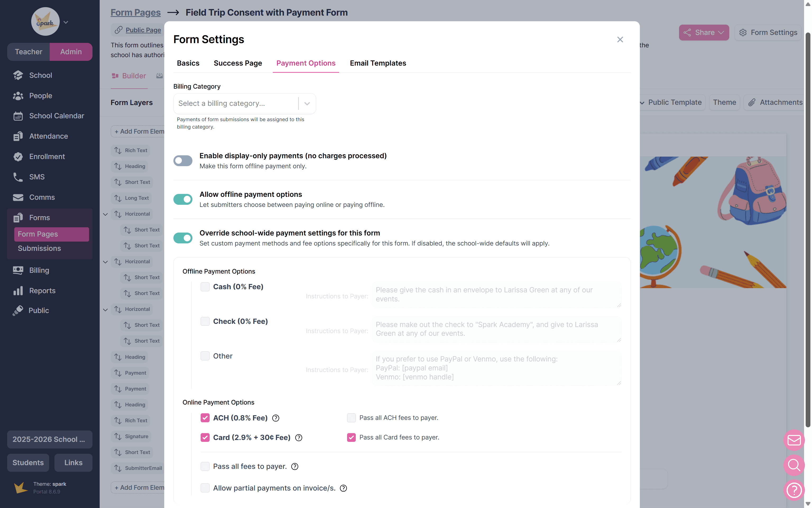Open the Share dropdown button
Viewport: 812px width, 508px height.
[x=704, y=33]
